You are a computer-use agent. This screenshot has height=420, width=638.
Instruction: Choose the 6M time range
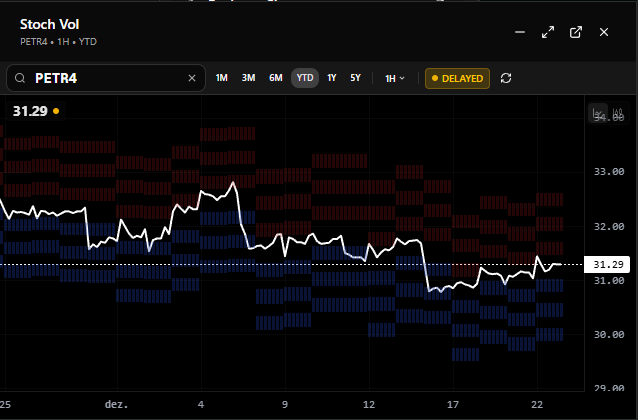point(275,78)
